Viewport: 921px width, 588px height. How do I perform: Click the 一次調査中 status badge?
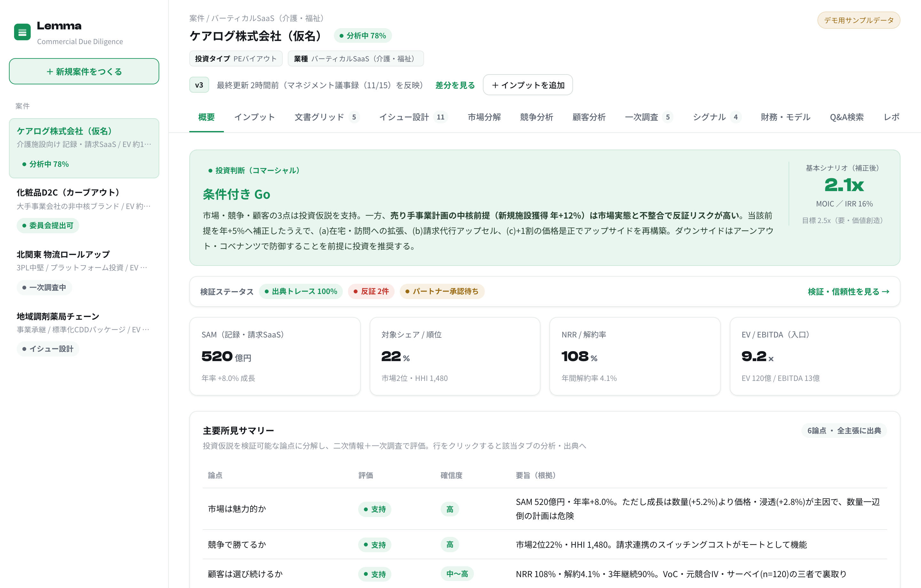[x=44, y=288]
